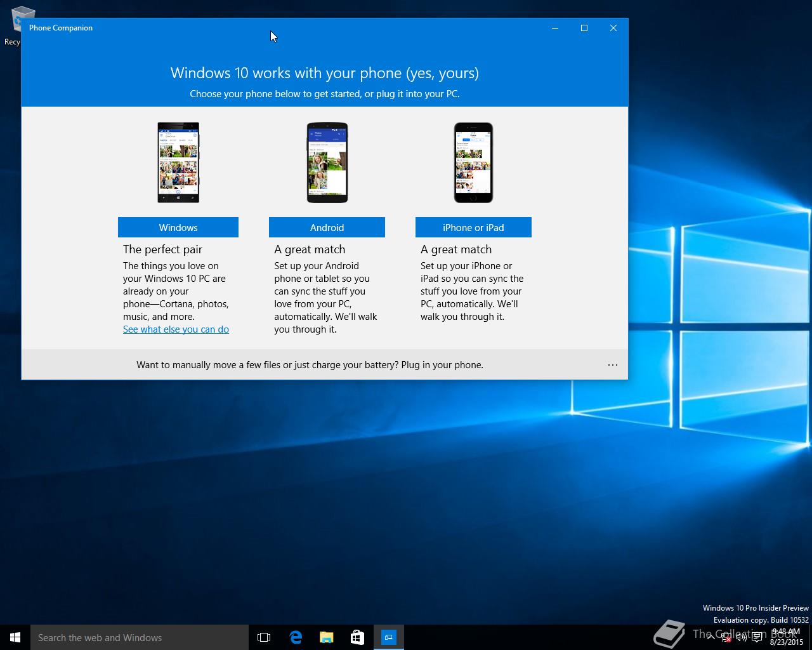
Task: Click the Android phone image
Action: [327, 162]
